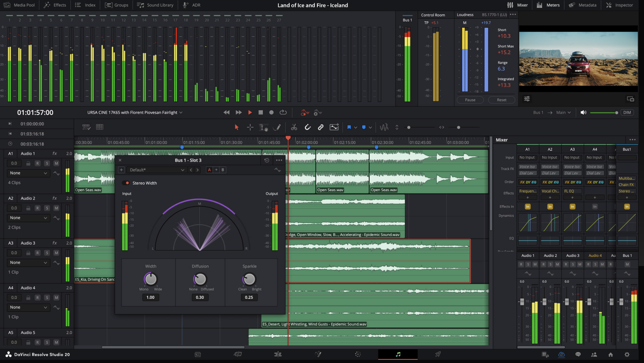The height and width of the screenshot is (363, 644).
Task: Click the home icon in bottom bar
Action: pos(610,354)
